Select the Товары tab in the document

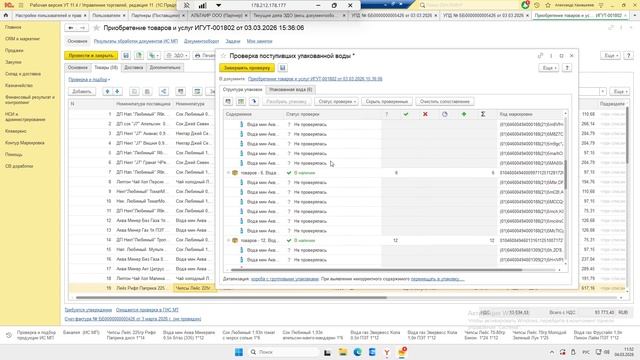pos(106,67)
